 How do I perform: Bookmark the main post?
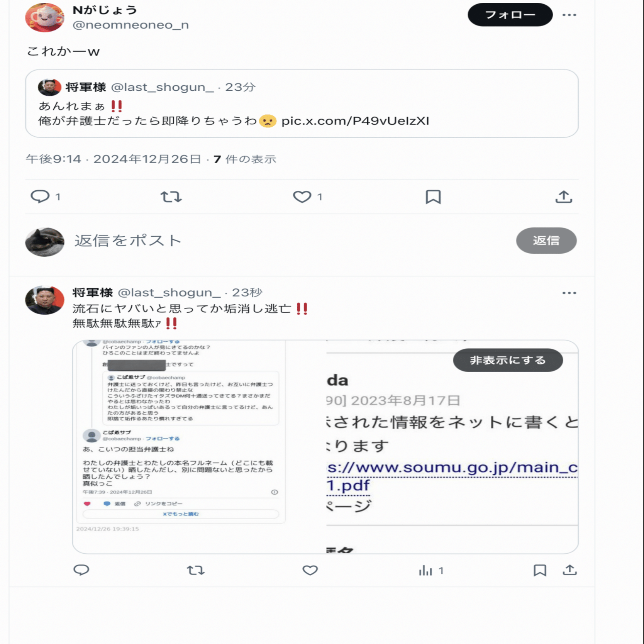[433, 197]
